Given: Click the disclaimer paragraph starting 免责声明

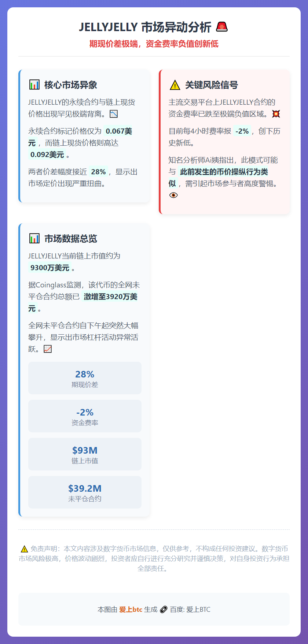Looking at the screenshot, I should click(154, 559).
